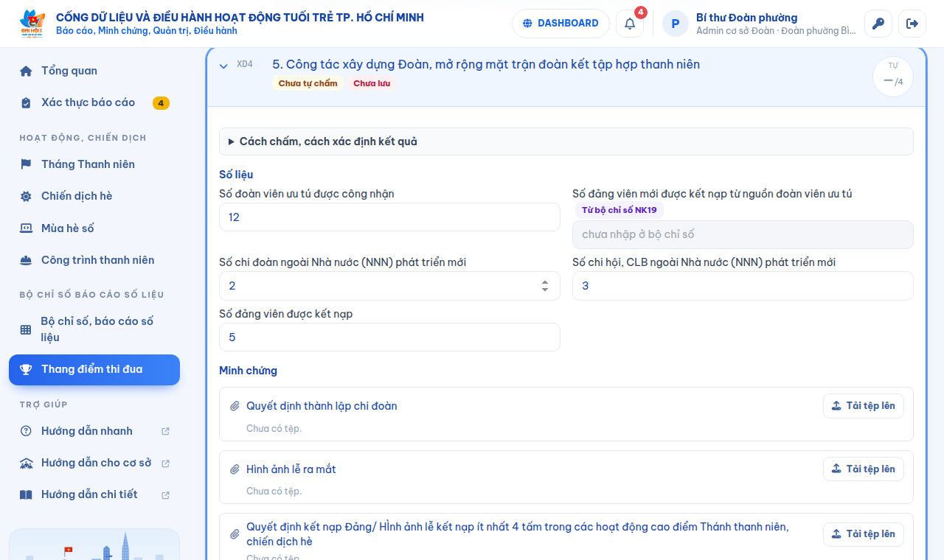
Task: Open Công trình thanh niên in the sidebar
Action: click(94, 260)
